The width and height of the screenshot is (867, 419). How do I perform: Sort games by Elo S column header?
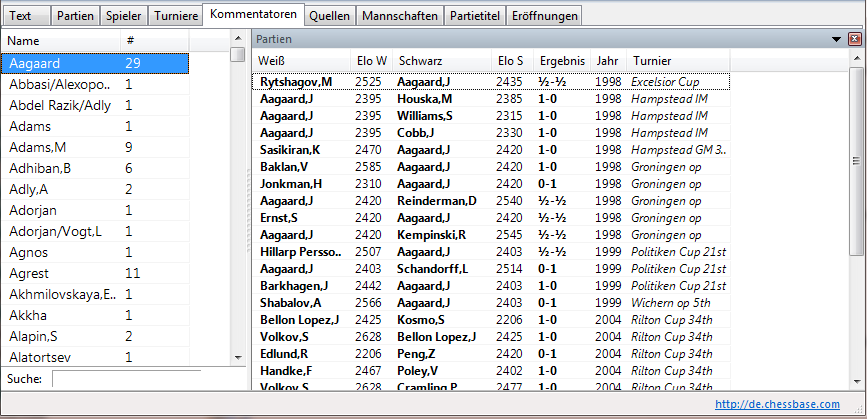pyautogui.click(x=513, y=61)
